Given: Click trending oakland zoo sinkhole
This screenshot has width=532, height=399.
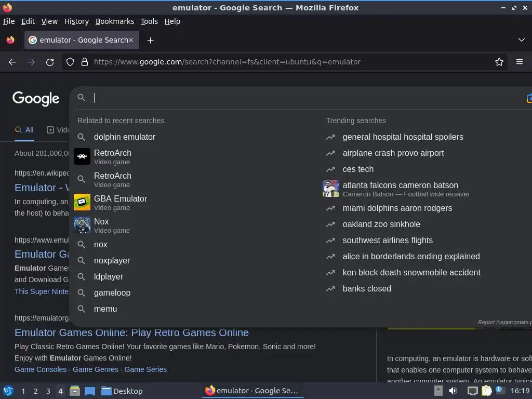Looking at the screenshot, I should click(x=381, y=224).
